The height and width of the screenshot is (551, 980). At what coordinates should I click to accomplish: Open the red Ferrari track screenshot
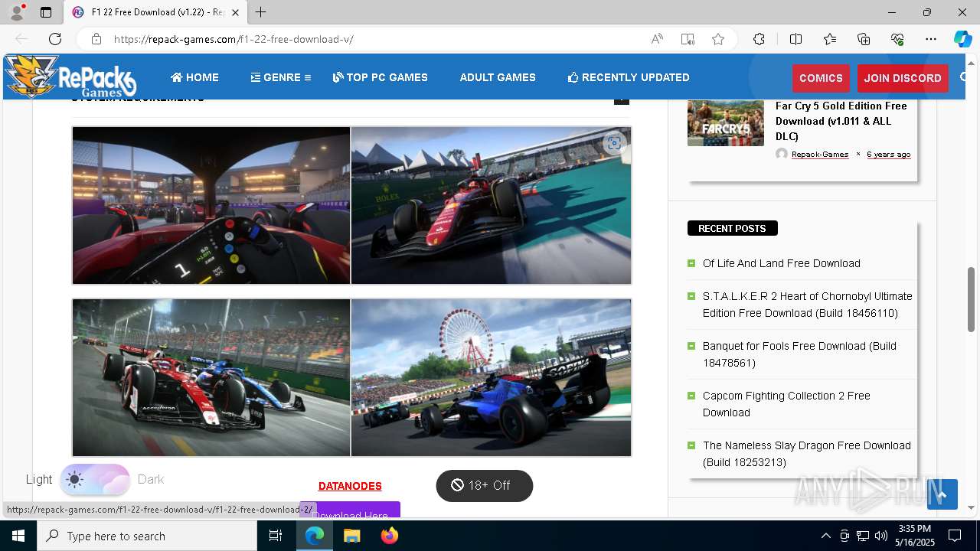click(491, 205)
